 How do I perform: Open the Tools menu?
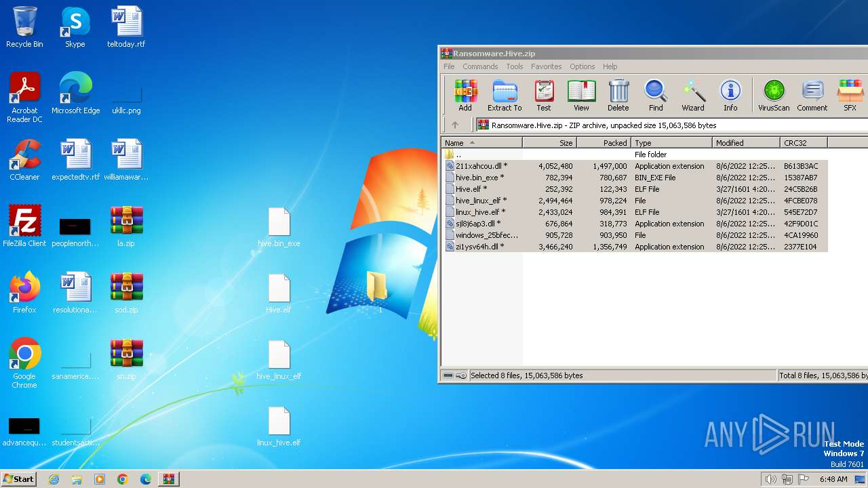515,66
